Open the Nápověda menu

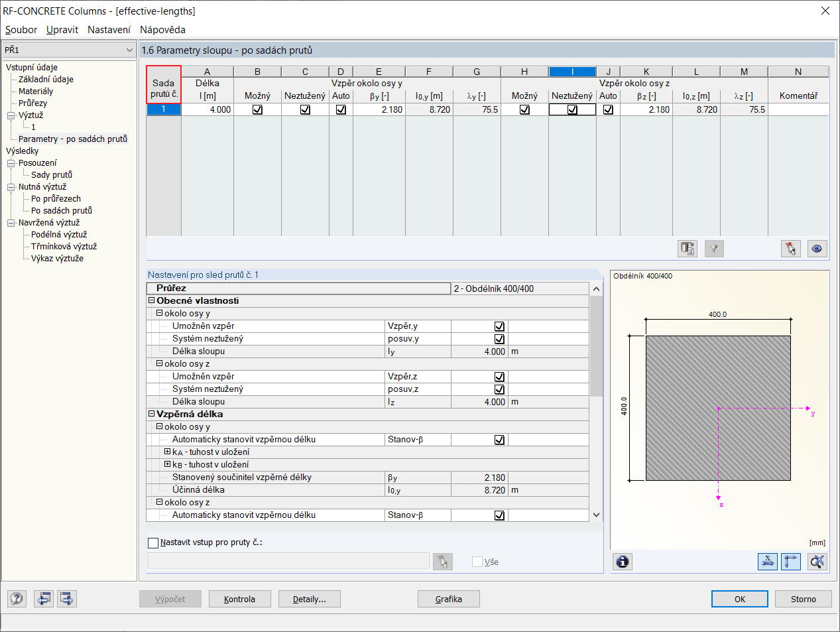coord(162,30)
